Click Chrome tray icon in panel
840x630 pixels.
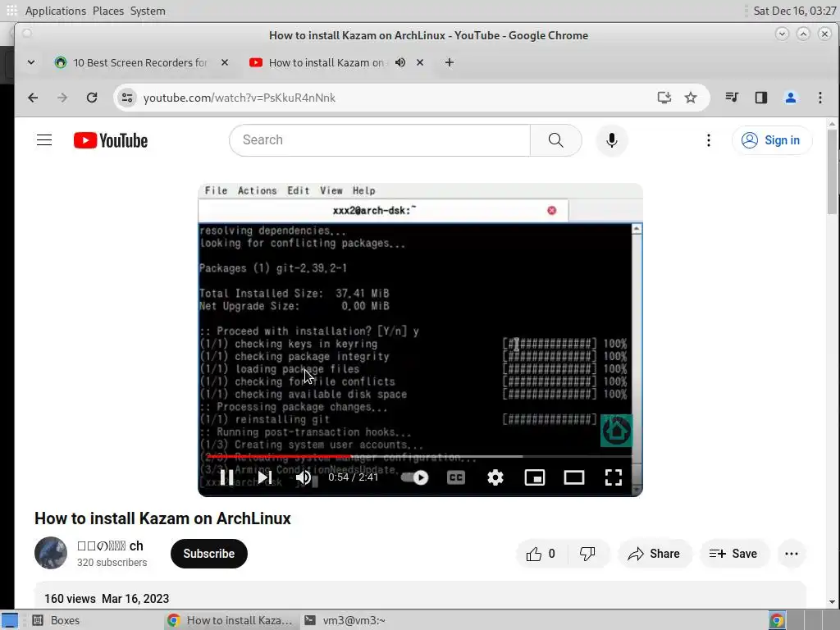click(777, 620)
